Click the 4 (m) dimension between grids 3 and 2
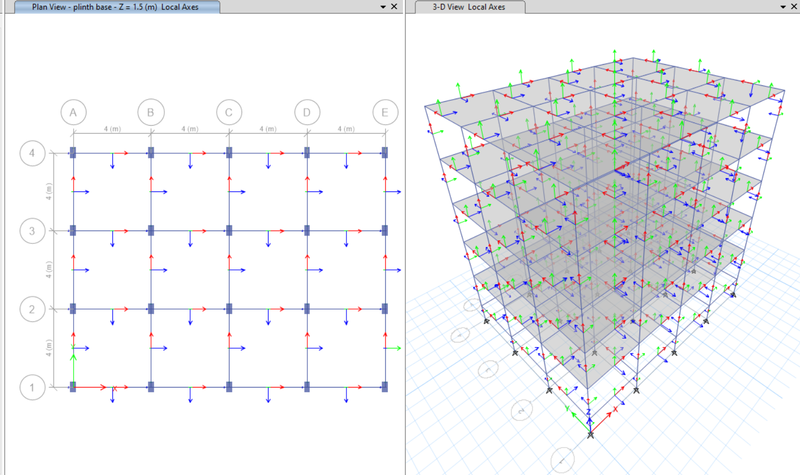800x475 pixels. pos(48,270)
